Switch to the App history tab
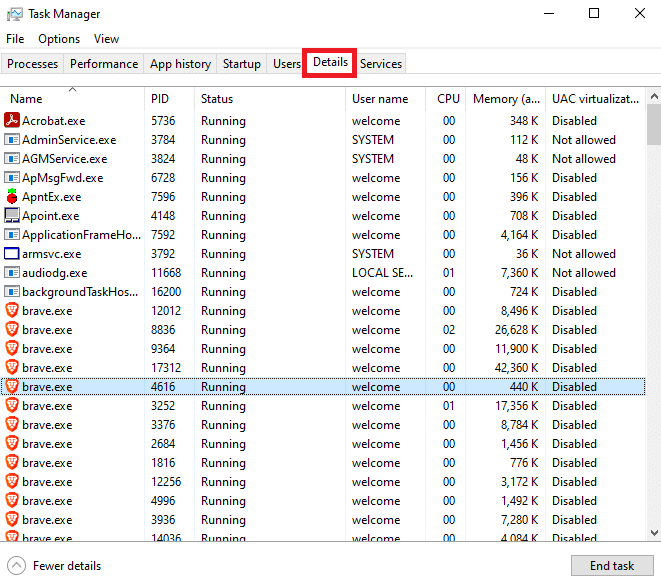 click(x=180, y=64)
